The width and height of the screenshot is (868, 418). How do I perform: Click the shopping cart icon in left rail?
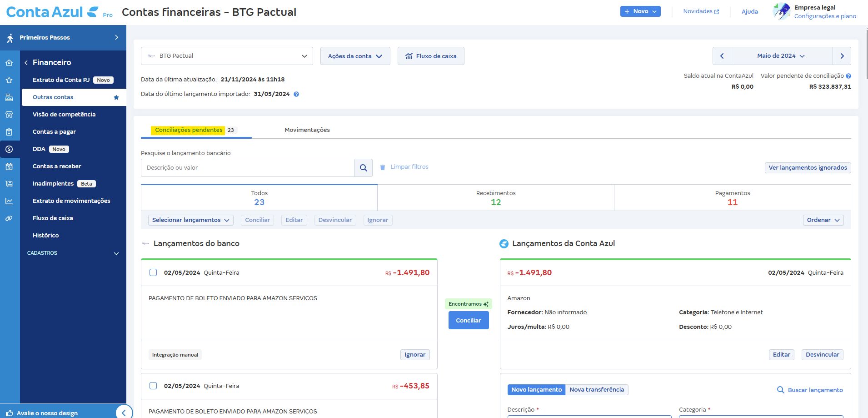click(9, 184)
